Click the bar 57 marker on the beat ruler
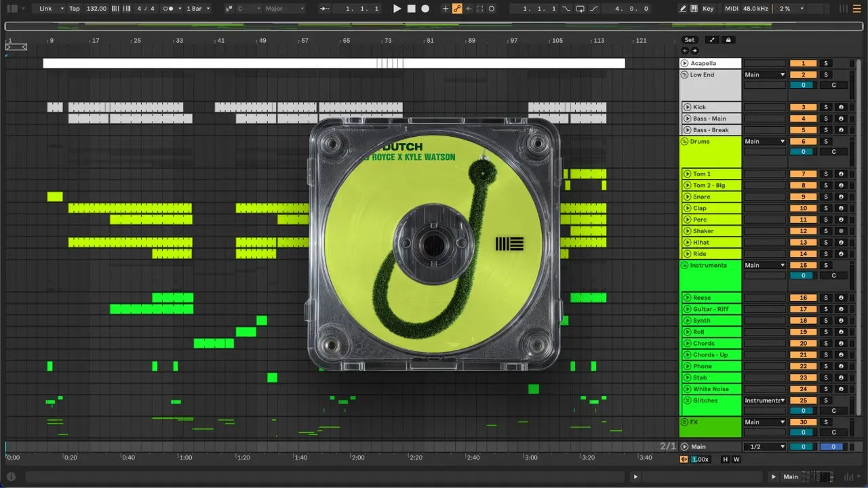Image resolution: width=868 pixels, height=488 pixels. 304,41
